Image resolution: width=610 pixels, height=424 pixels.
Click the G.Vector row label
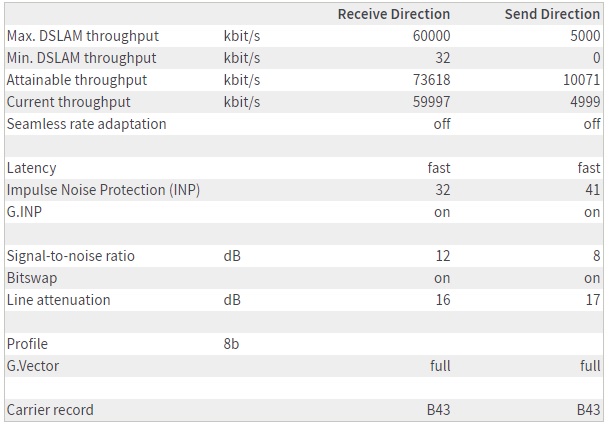point(32,366)
